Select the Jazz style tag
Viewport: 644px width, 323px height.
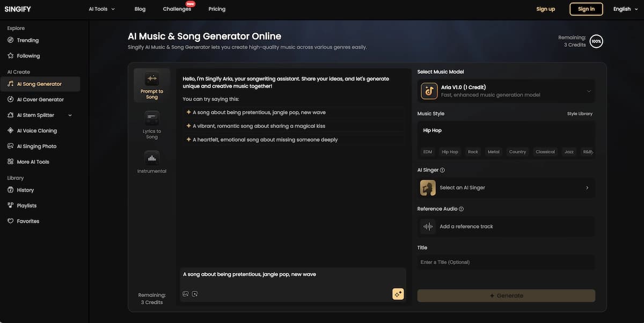click(x=569, y=152)
